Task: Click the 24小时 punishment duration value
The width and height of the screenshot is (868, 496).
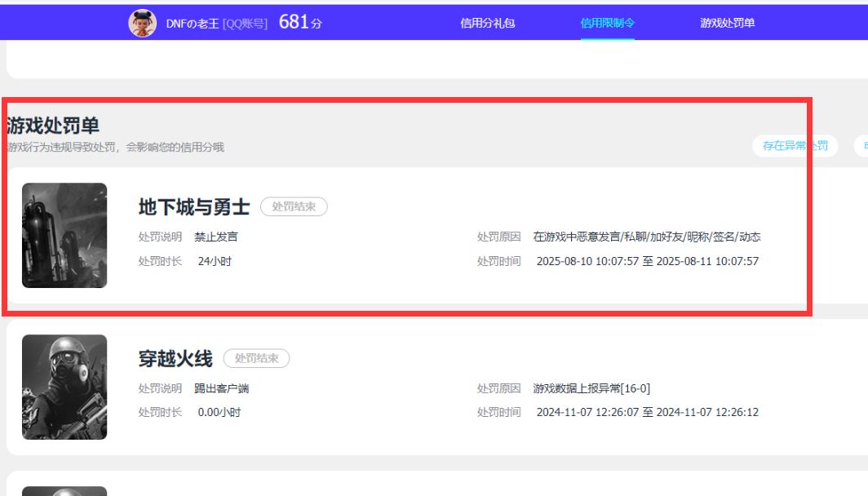Action: [215, 261]
